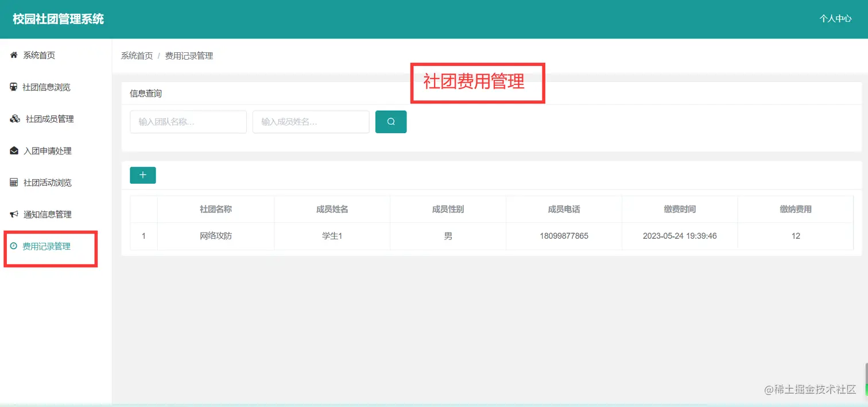
Task: Click the 成员电话 column header
Action: click(x=564, y=210)
